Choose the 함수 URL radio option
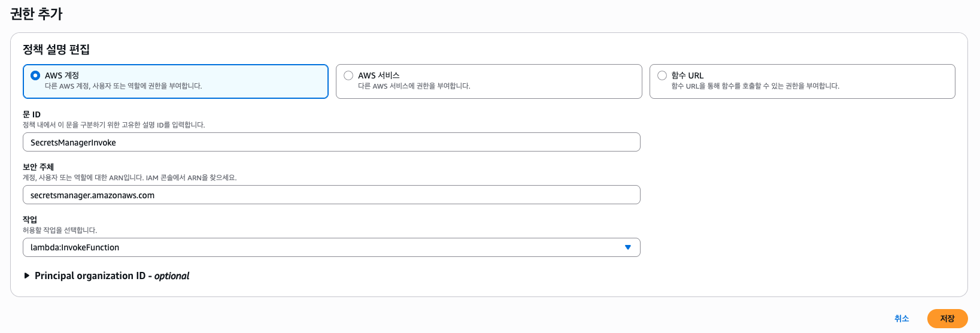This screenshot has width=980, height=333. tap(662, 75)
